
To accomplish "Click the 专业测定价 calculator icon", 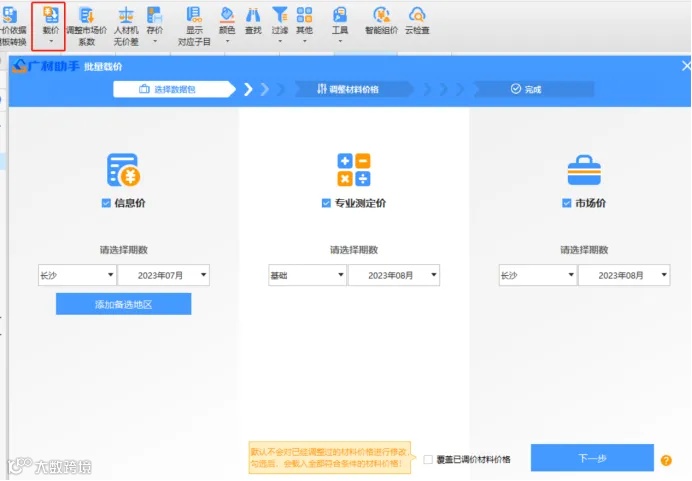I will (354, 170).
